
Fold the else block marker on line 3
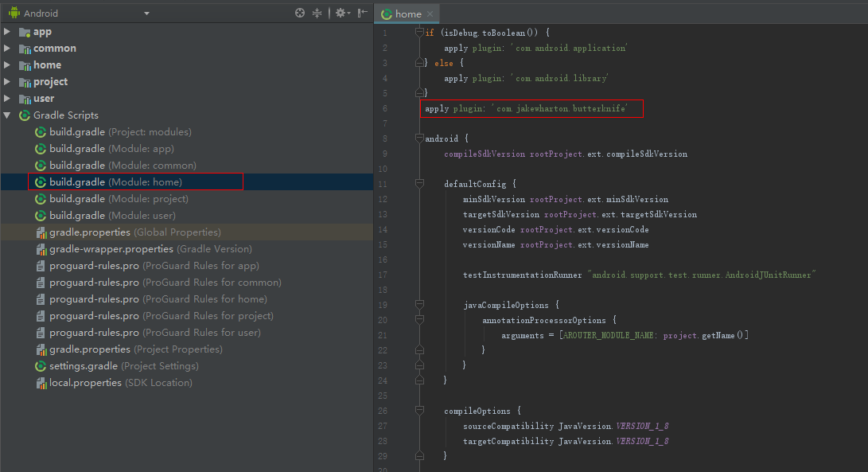tap(419, 63)
